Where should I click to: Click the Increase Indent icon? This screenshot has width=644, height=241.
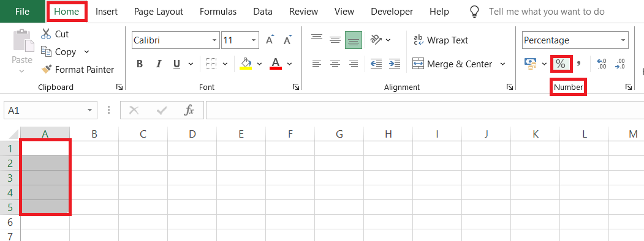pyautogui.click(x=394, y=64)
